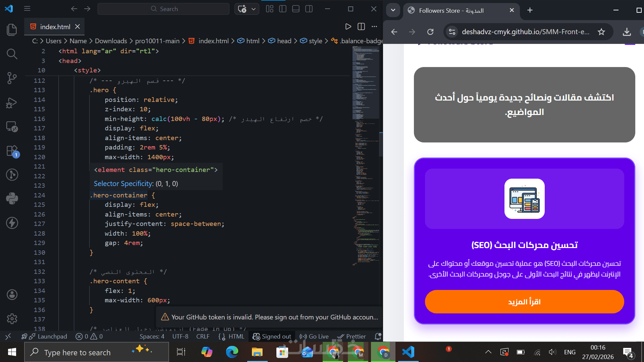Open Manage gear settings icon
This screenshot has height=362, width=644.
coord(12,318)
